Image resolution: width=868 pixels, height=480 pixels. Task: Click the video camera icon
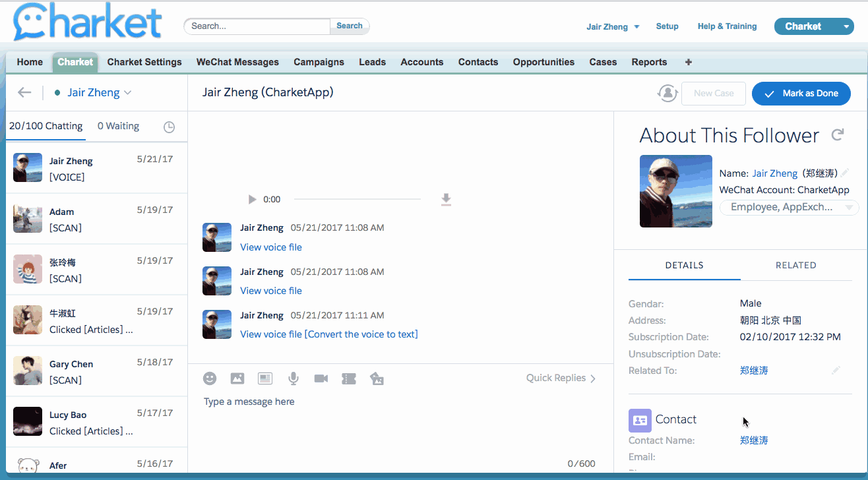[321, 378]
